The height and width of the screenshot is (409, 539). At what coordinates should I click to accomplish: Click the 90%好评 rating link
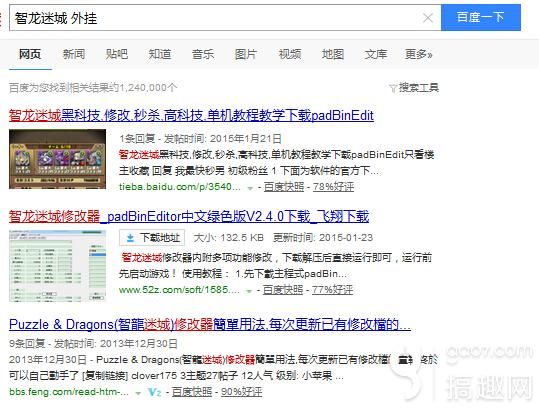pyautogui.click(x=241, y=391)
